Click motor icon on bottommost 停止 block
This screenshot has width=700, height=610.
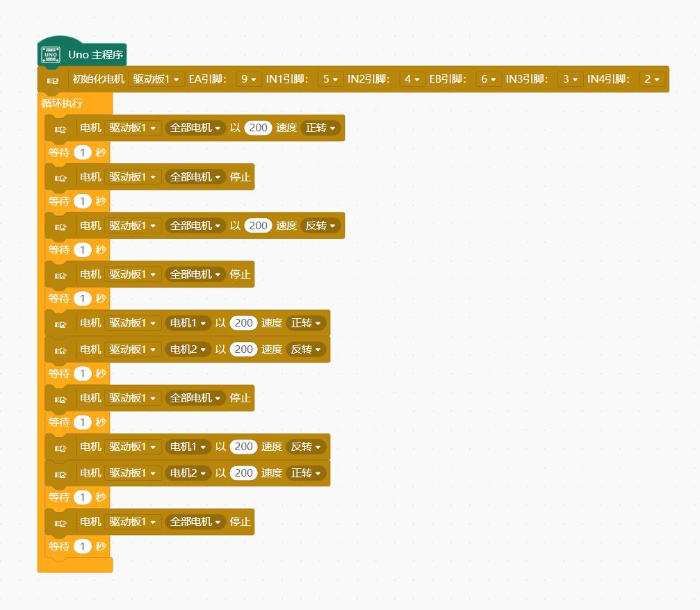coord(60,523)
